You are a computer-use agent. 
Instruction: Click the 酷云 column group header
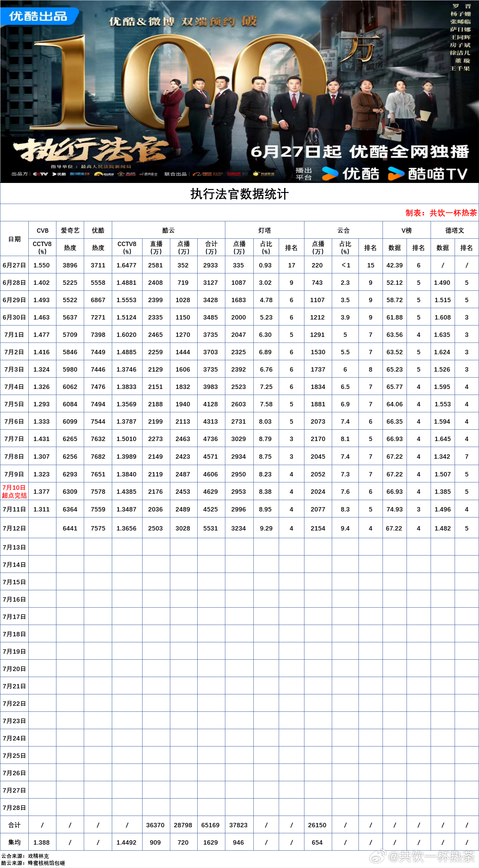tap(169, 230)
